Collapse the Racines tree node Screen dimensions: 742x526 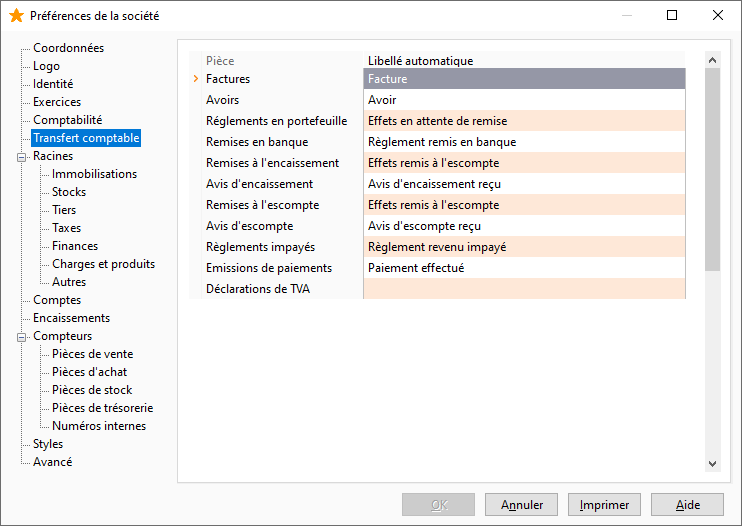(21, 157)
